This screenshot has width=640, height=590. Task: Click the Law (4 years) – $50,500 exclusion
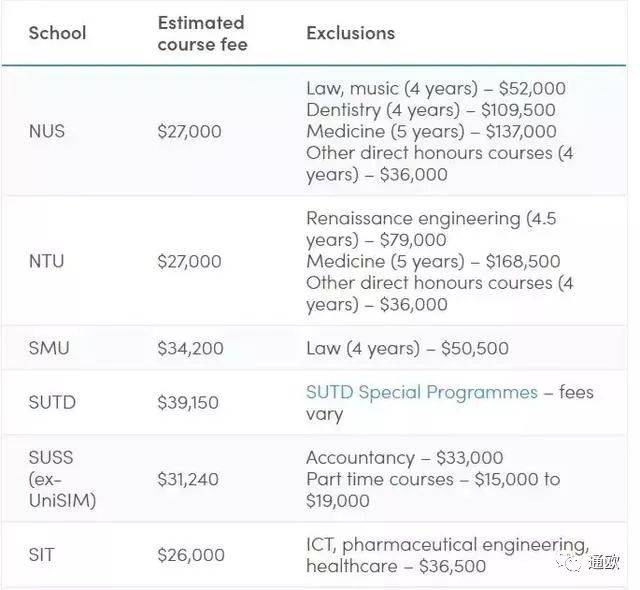coord(407,349)
